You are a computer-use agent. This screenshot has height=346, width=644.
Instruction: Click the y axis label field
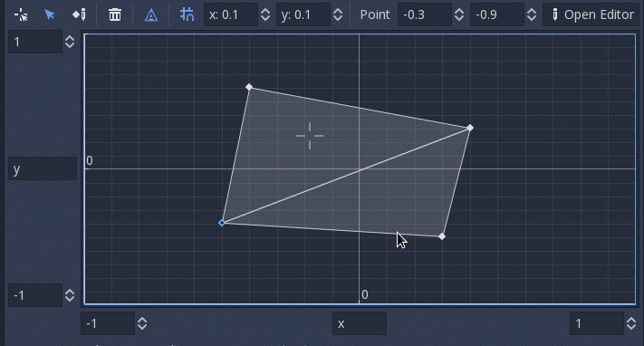(43, 168)
